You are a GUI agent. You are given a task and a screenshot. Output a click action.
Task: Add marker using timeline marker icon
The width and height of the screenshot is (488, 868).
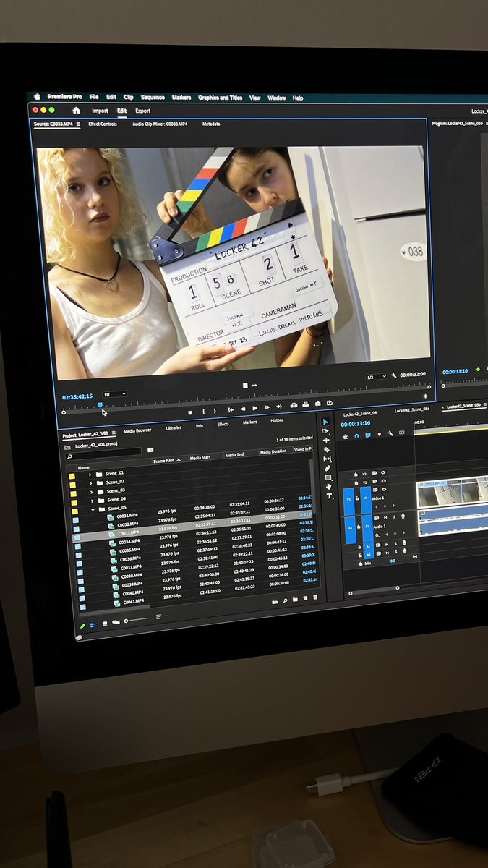pos(380,435)
